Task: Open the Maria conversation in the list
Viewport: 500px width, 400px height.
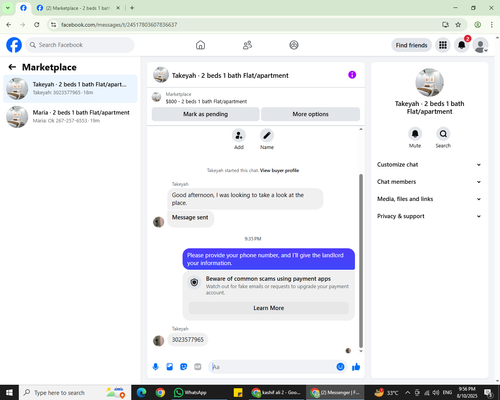Action: click(70, 117)
